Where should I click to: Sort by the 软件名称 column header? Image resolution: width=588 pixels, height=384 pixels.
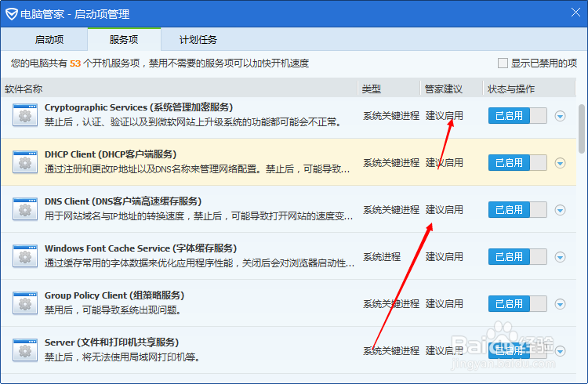180,89
